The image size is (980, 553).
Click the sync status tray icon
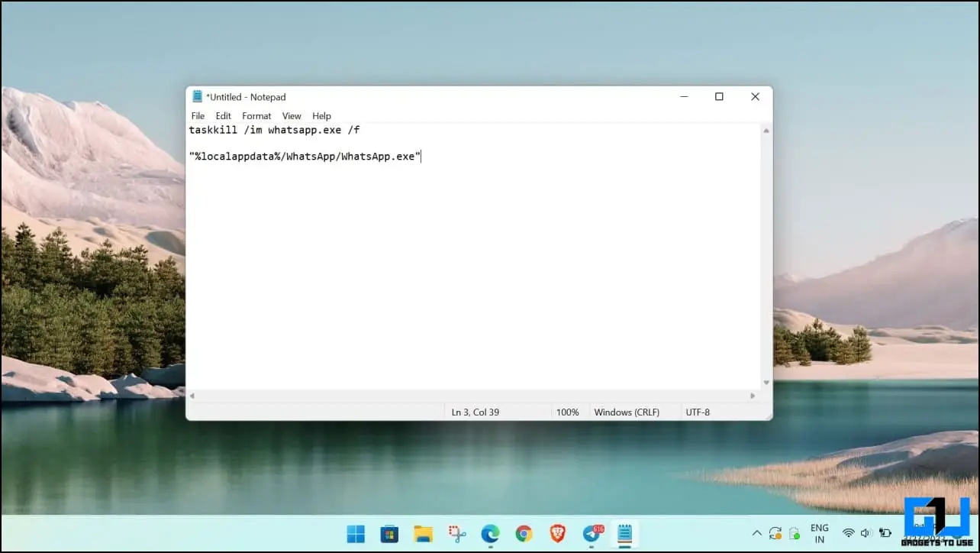coord(775,533)
